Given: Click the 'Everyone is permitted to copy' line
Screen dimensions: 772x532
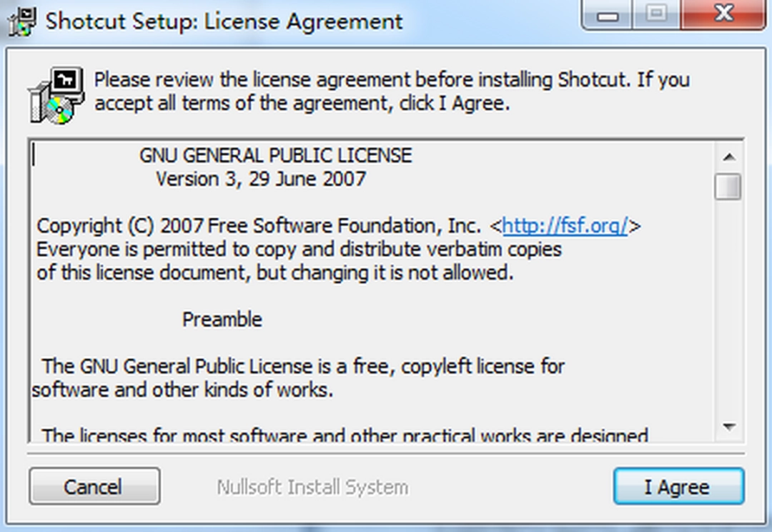Looking at the screenshot, I should point(299,250).
